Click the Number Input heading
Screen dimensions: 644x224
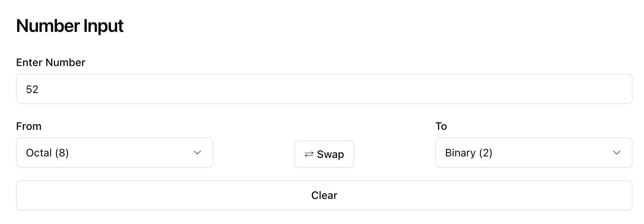tap(70, 26)
